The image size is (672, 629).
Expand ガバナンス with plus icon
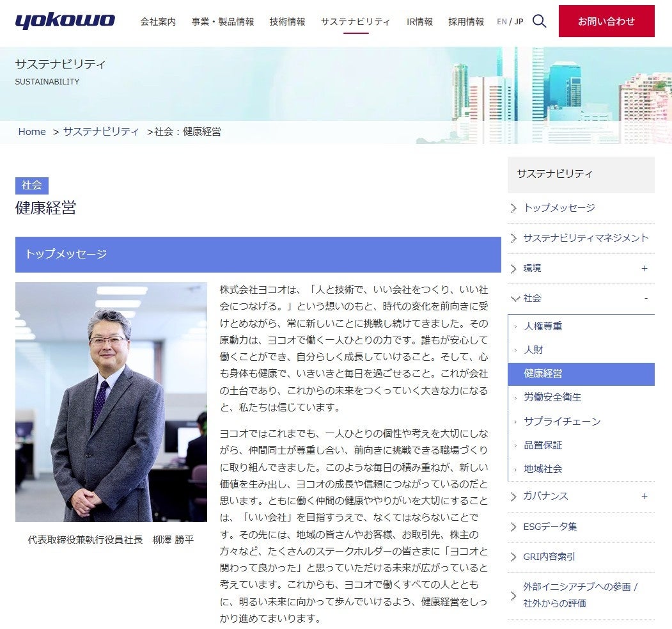(644, 496)
